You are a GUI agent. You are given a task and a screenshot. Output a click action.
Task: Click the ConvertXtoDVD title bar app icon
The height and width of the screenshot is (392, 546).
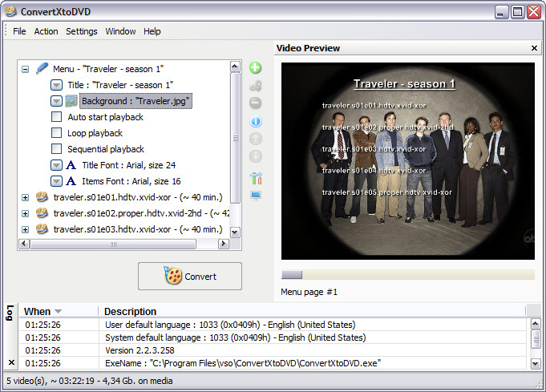click(x=10, y=11)
